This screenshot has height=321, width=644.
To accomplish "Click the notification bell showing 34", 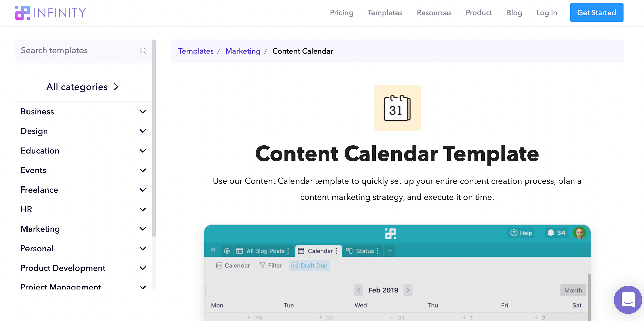I will pyautogui.click(x=551, y=233).
